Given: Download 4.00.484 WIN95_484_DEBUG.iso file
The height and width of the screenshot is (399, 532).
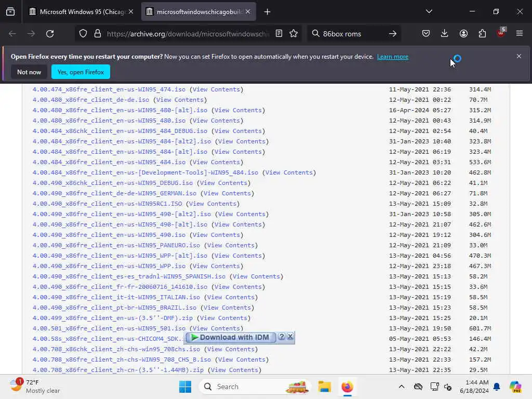Looking at the screenshot, I should click(120, 131).
